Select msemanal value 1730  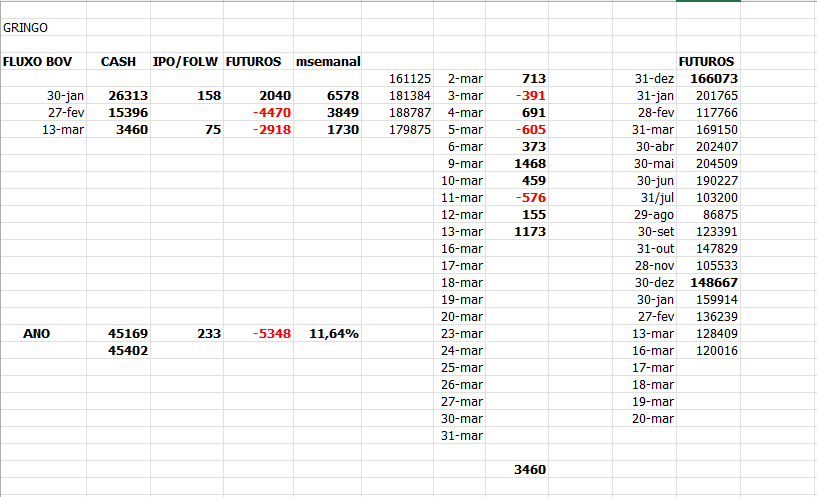click(328, 130)
